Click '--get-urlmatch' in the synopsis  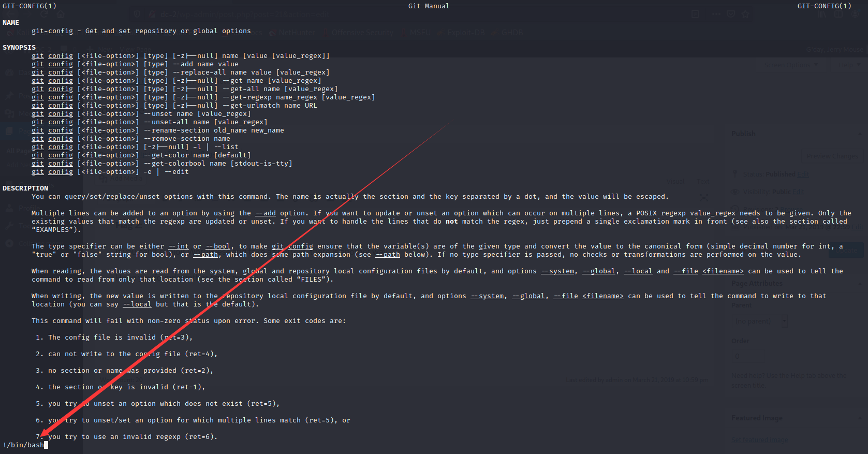pyautogui.click(x=251, y=106)
